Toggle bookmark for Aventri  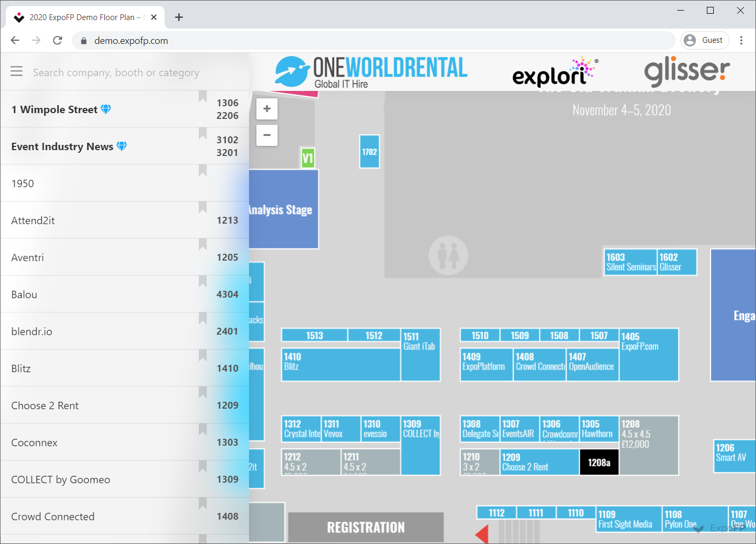click(x=202, y=245)
